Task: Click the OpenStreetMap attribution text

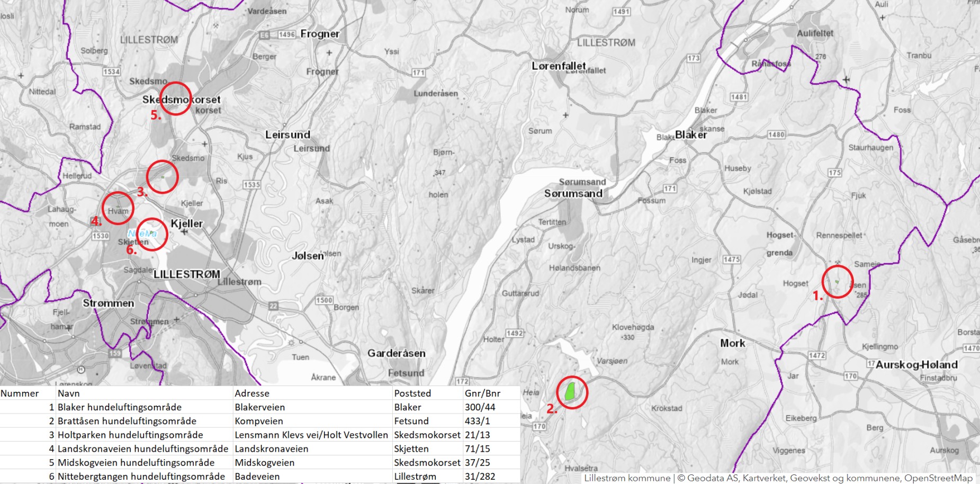Action: pos(938,478)
